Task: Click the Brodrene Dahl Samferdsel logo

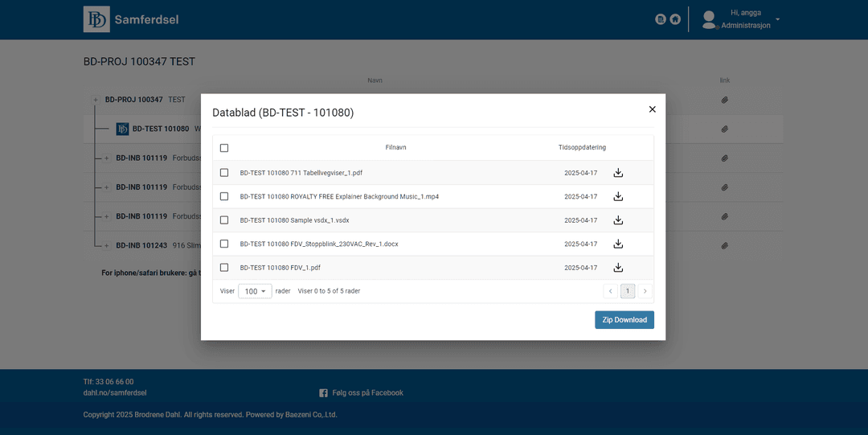Action: [x=96, y=19]
